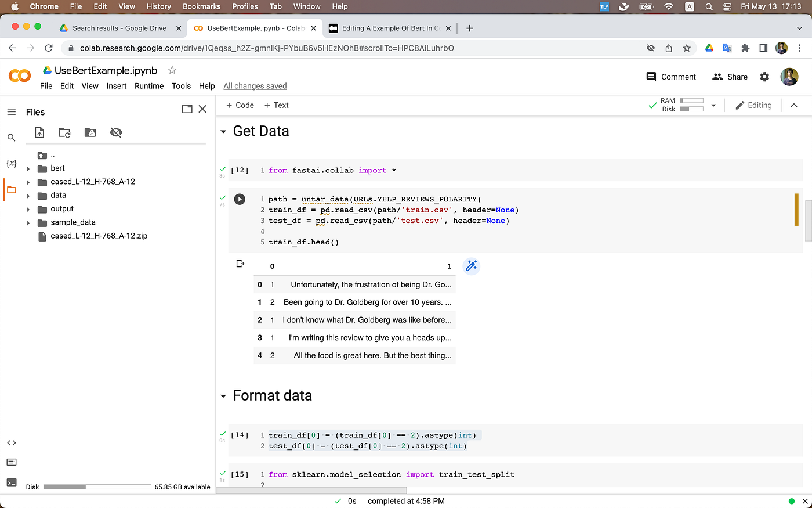Refresh the file browser listing
Viewport: 812px width, 508px height.
click(x=64, y=132)
